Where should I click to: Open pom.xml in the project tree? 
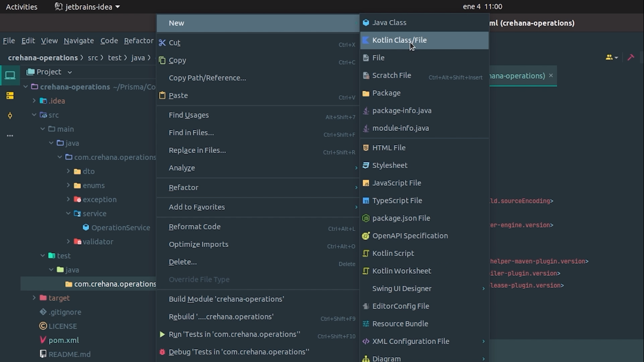pos(63,340)
